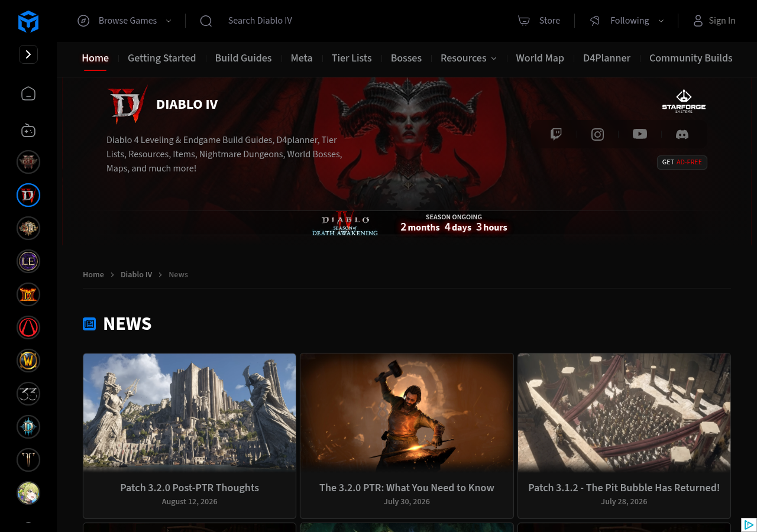Open Path of Exile sidebar icon
The width and height of the screenshot is (757, 532).
click(x=28, y=228)
